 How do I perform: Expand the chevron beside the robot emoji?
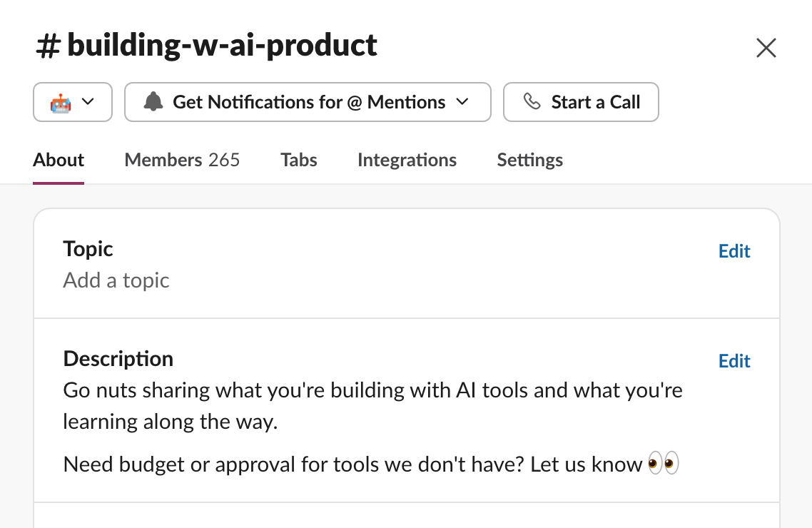[x=88, y=102]
